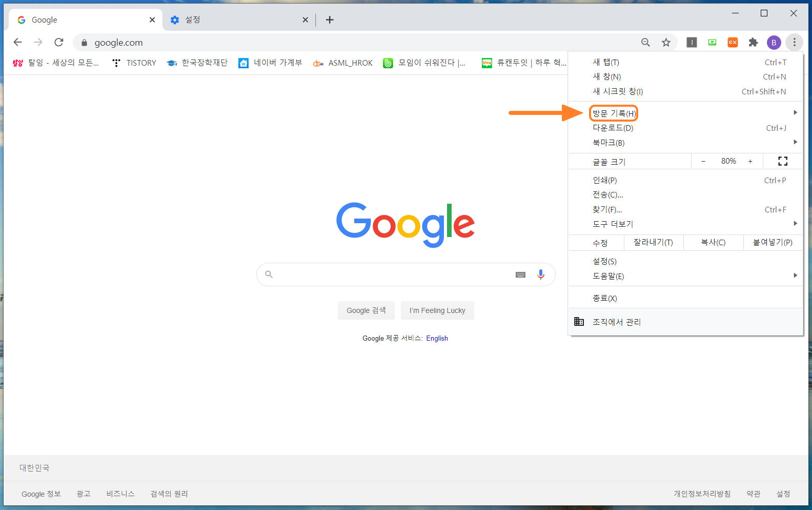The height and width of the screenshot is (510, 812).
Task: Select 전송(C)... cast option
Action: coord(685,194)
